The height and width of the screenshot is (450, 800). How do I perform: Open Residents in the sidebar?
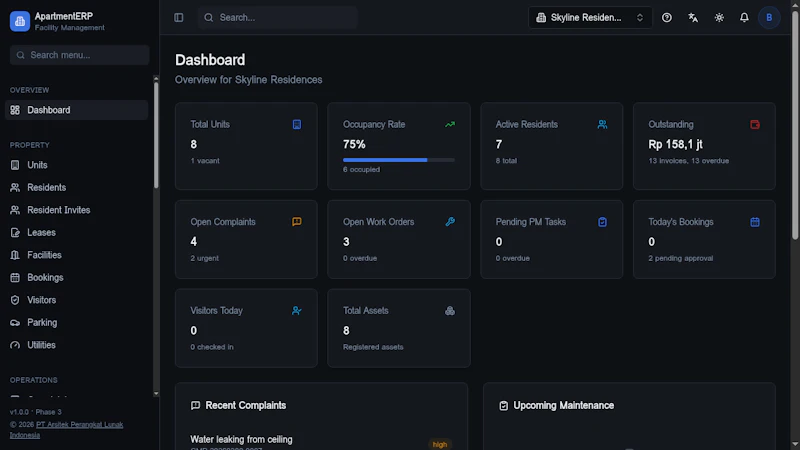pos(77,188)
